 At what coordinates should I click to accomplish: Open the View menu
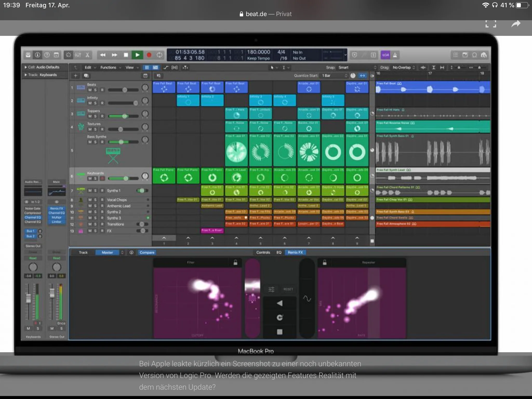tap(132, 68)
